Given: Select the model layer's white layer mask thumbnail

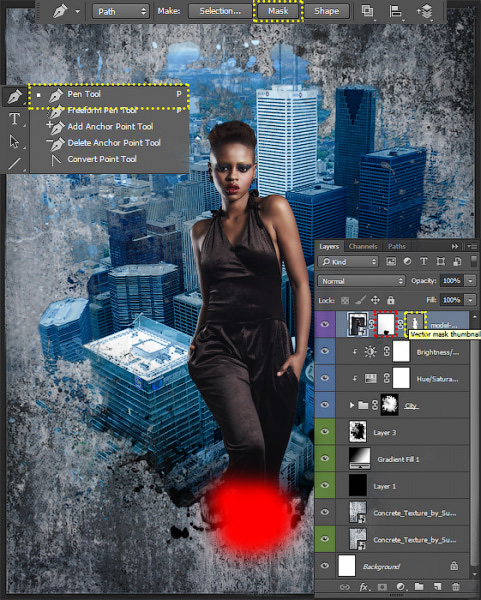Looking at the screenshot, I should [x=386, y=324].
